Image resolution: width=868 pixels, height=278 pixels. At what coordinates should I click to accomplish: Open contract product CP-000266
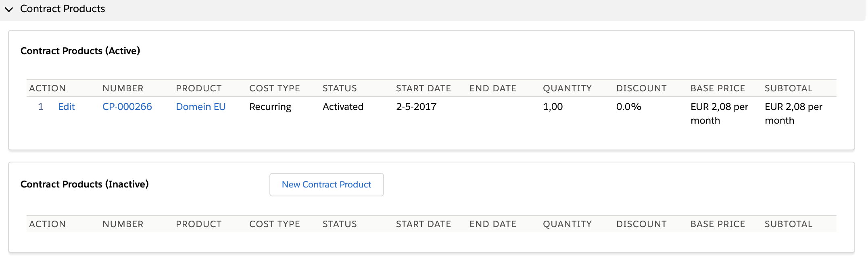(x=127, y=107)
